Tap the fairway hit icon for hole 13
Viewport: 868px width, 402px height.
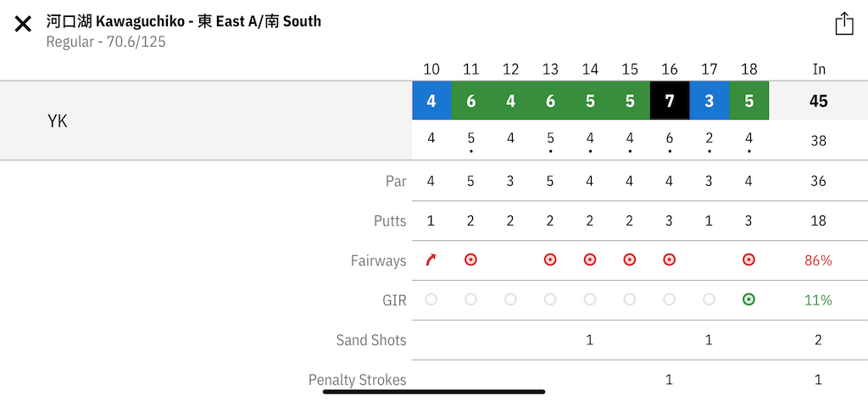click(x=550, y=260)
